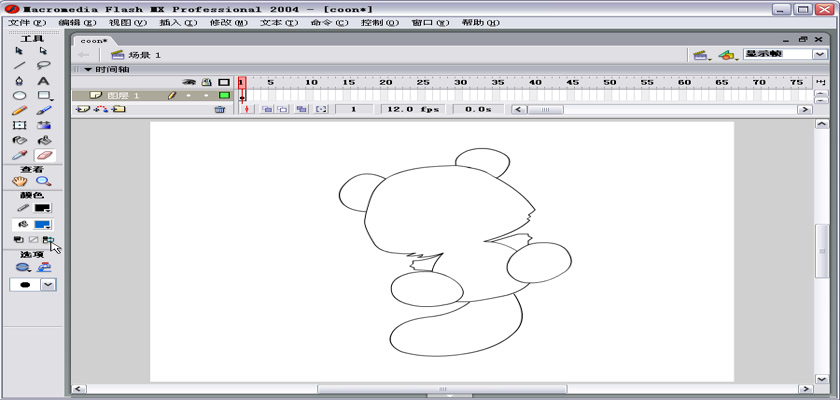
Task: Open the Edit Symbols dropdown
Action: (727, 55)
